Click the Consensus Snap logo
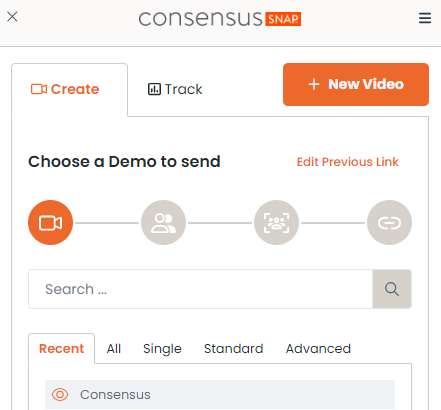Image resolution: width=441 pixels, height=410 pixels. point(220,18)
